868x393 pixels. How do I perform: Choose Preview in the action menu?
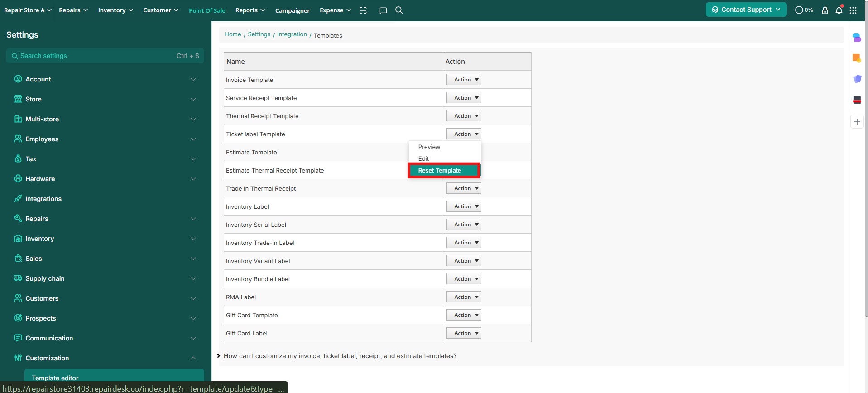click(x=429, y=147)
